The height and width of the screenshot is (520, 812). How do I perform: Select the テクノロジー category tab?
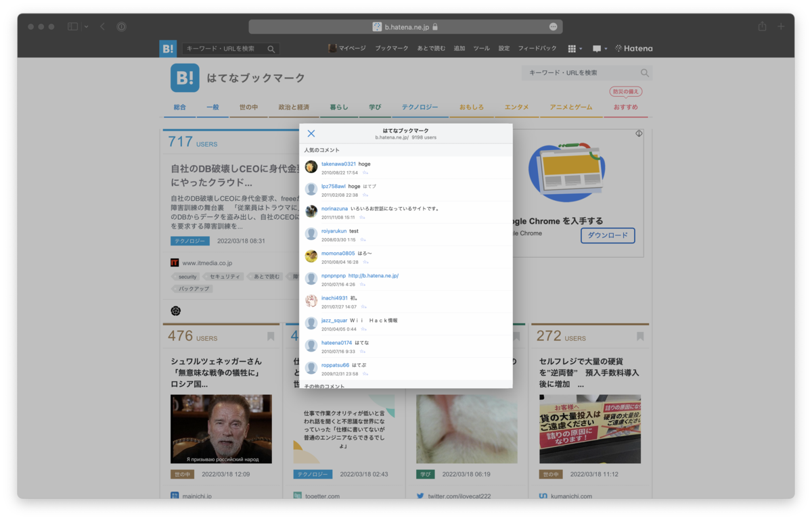click(420, 108)
